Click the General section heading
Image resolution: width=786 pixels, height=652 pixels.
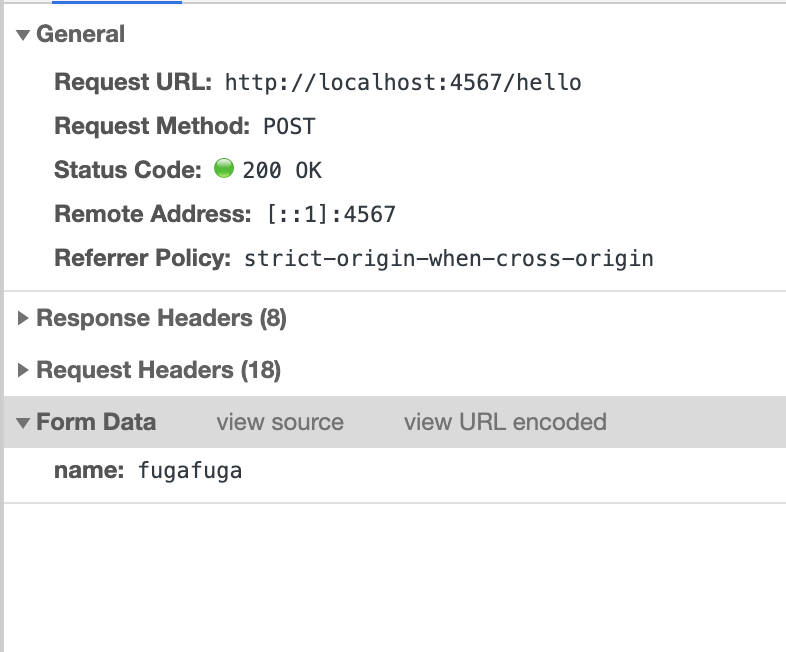pyautogui.click(x=80, y=34)
